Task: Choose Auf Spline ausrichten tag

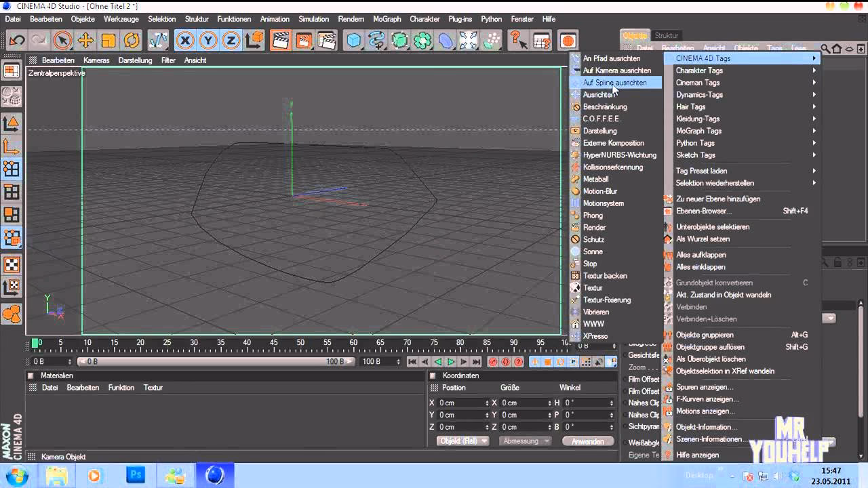Action: click(616, 83)
